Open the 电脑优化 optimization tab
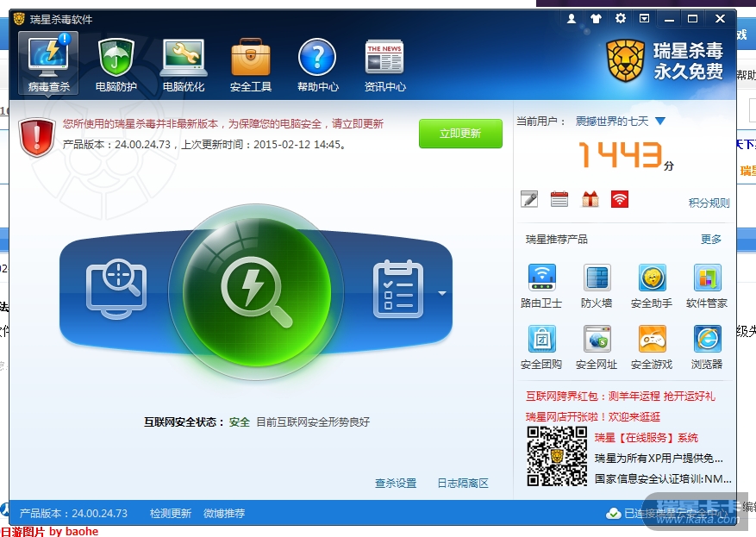The image size is (756, 537). coord(184,65)
